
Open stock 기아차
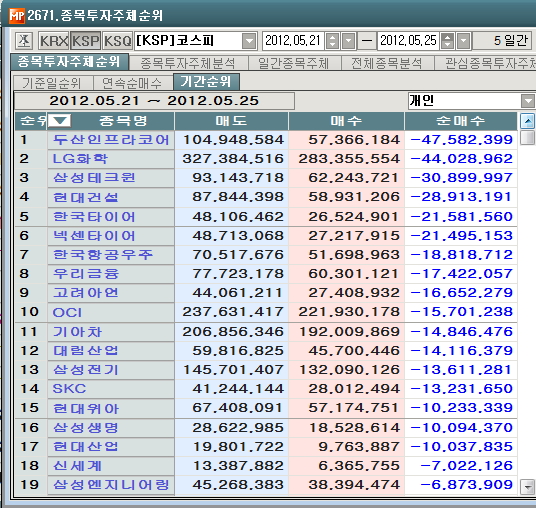111,332
